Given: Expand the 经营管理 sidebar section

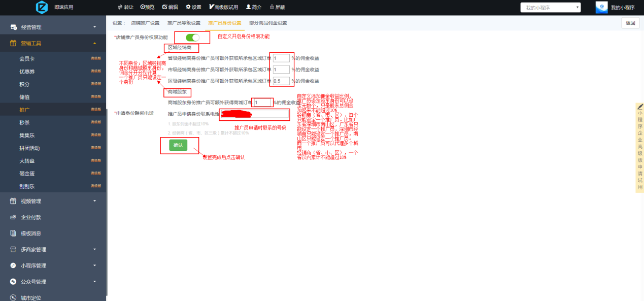Looking at the screenshot, I should [53, 27].
